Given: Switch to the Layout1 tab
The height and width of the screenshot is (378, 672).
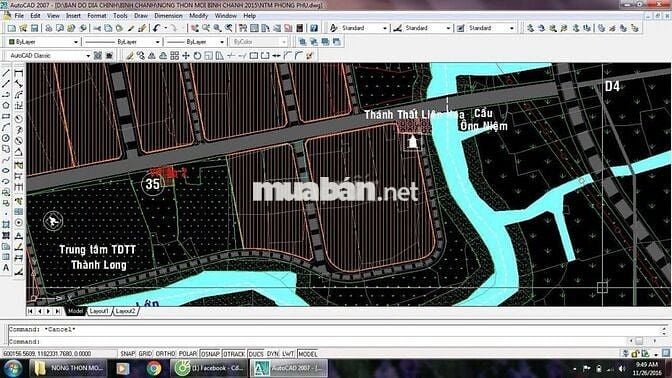Looking at the screenshot, I should pos(99,311).
